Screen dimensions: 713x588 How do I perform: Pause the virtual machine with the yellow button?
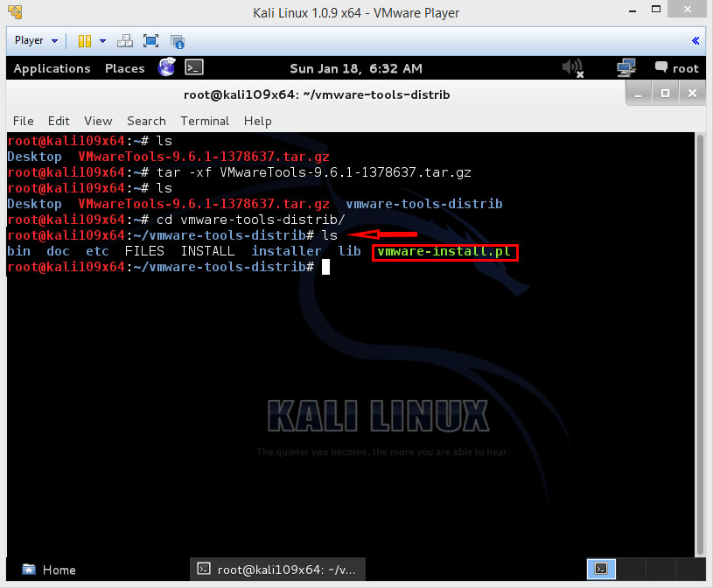(85, 41)
